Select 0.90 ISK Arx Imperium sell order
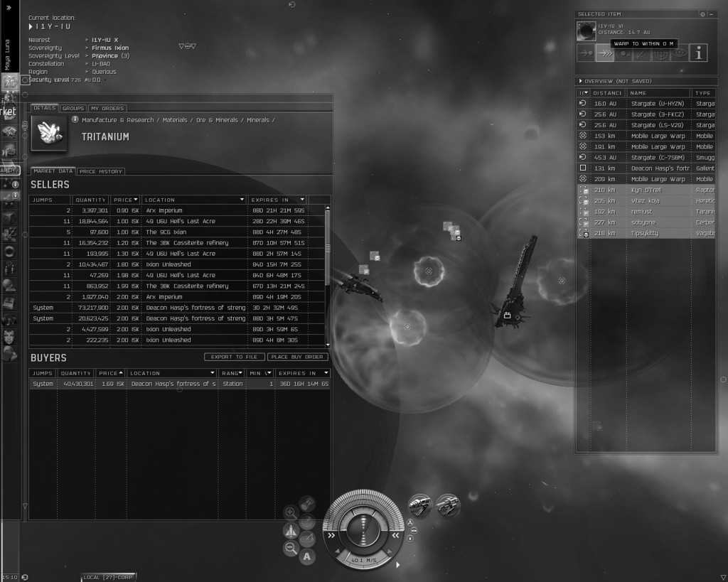 [x=177, y=210]
